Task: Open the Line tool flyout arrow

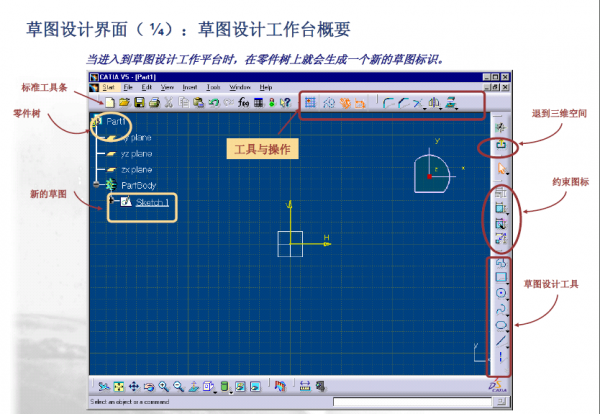Action: coord(507,347)
